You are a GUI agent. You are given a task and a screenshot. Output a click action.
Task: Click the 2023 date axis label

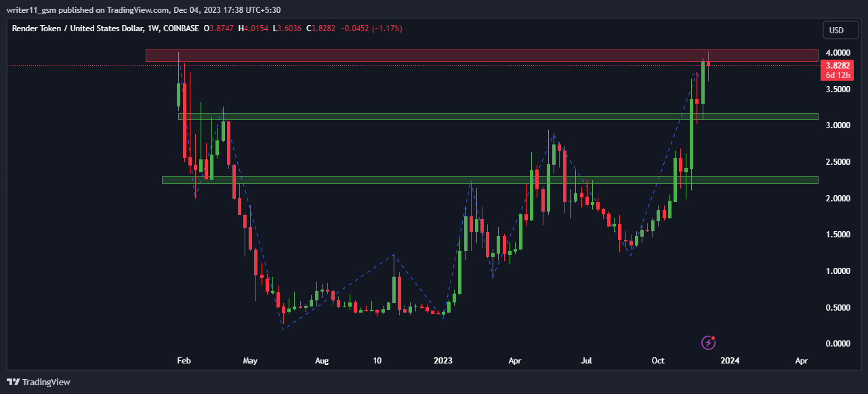click(443, 361)
